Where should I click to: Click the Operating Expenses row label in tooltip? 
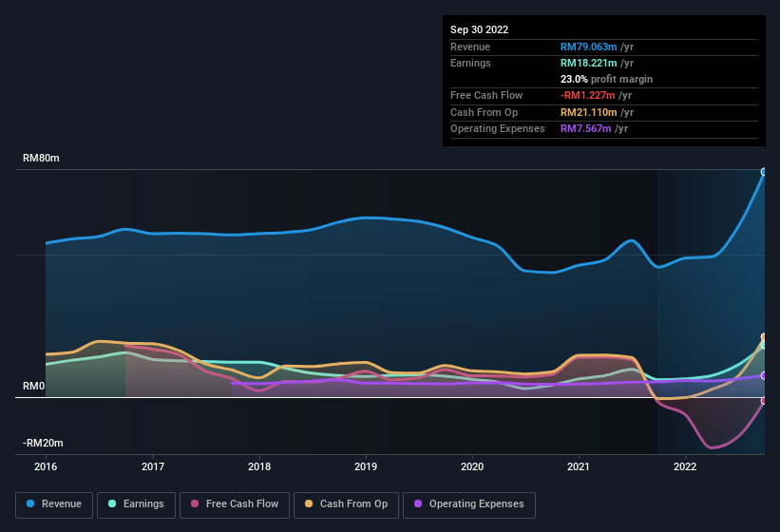tap(498, 129)
